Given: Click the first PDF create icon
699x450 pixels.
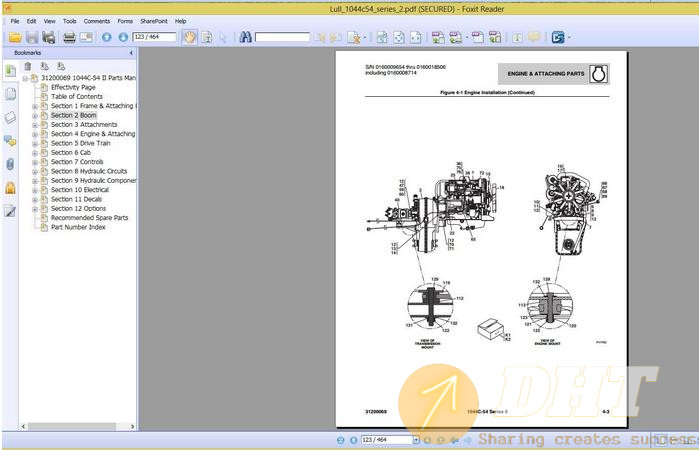Looking at the screenshot, I should point(438,37).
